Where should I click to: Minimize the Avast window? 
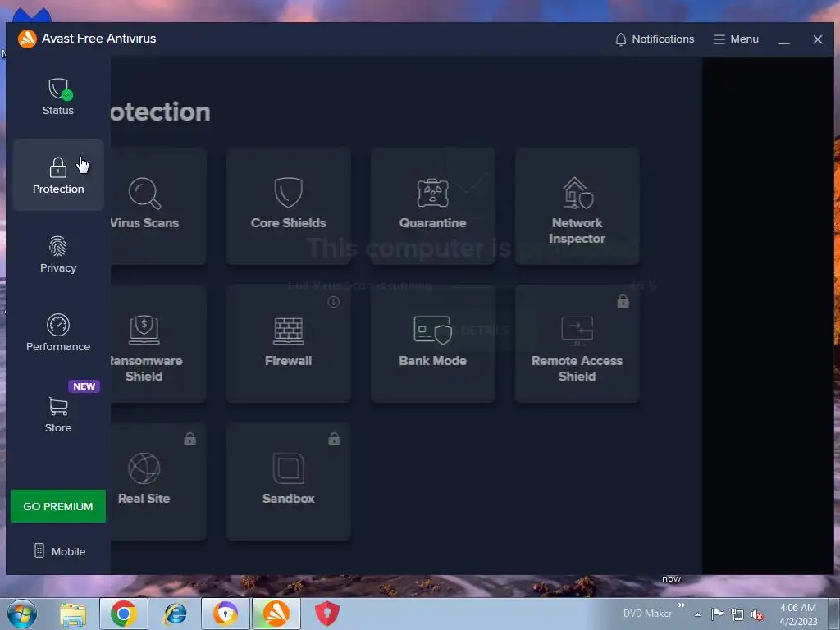[x=783, y=39]
